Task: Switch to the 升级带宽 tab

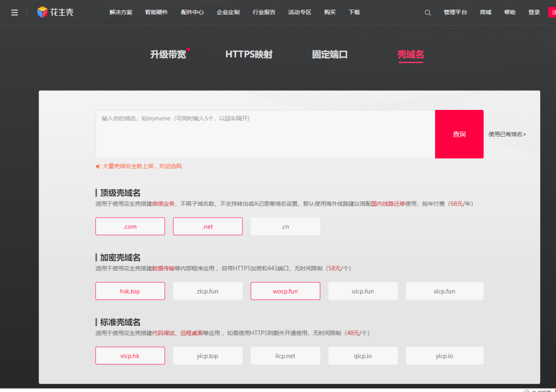Action: 168,54
